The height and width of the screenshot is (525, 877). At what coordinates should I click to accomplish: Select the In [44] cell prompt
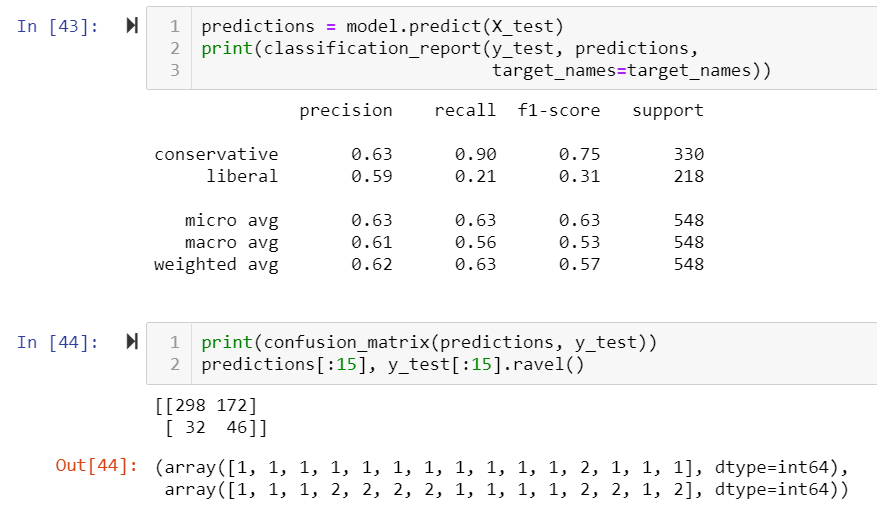point(58,342)
